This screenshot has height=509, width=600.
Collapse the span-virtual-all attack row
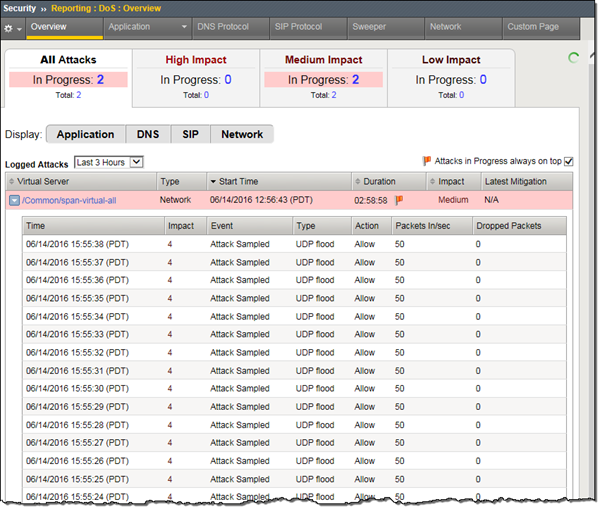[14, 201]
